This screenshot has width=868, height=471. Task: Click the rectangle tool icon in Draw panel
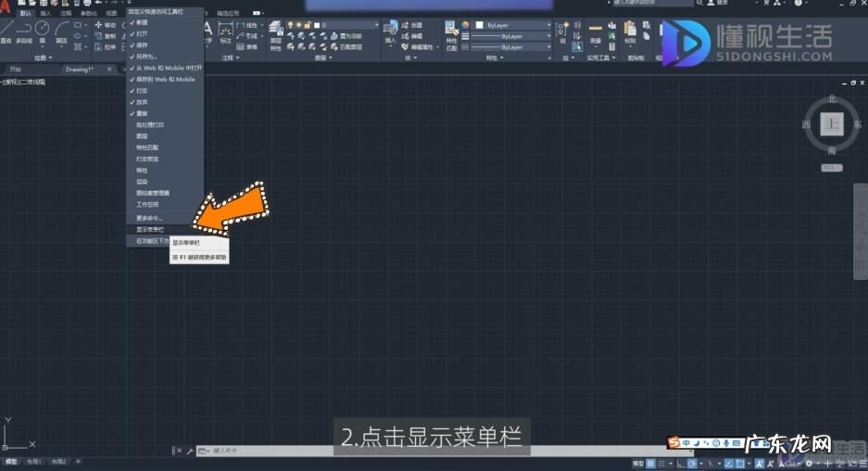pos(78,25)
